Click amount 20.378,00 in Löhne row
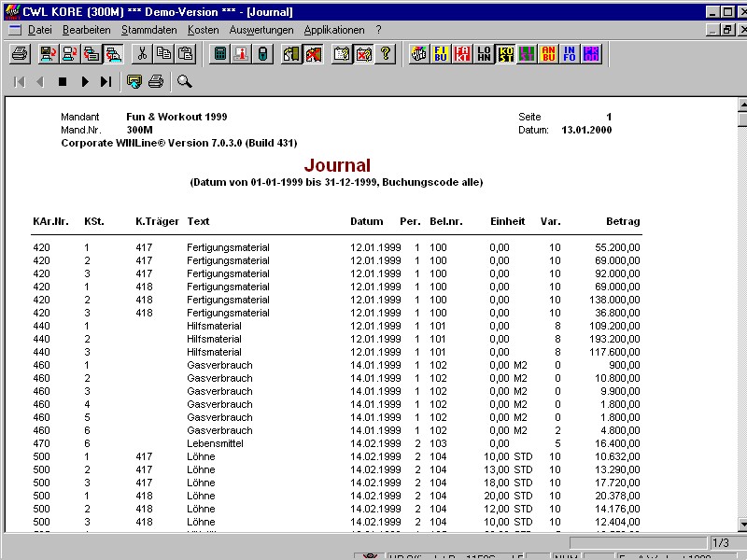The height and width of the screenshot is (560, 747). pyautogui.click(x=617, y=496)
